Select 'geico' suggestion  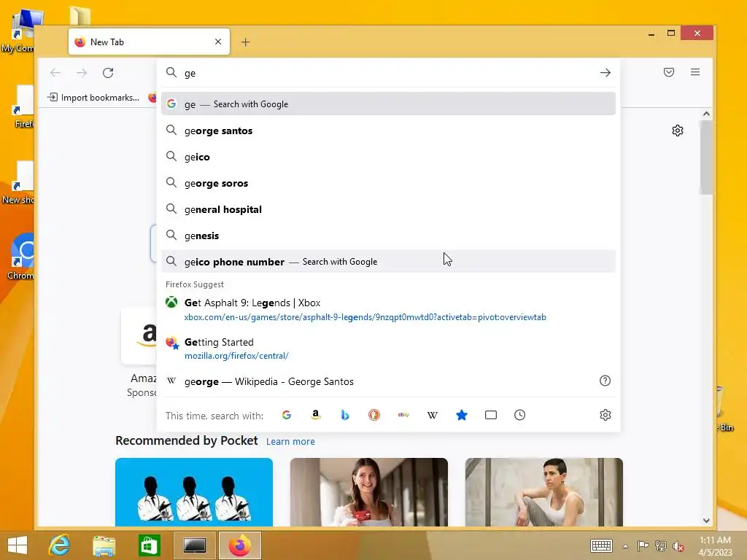point(388,157)
